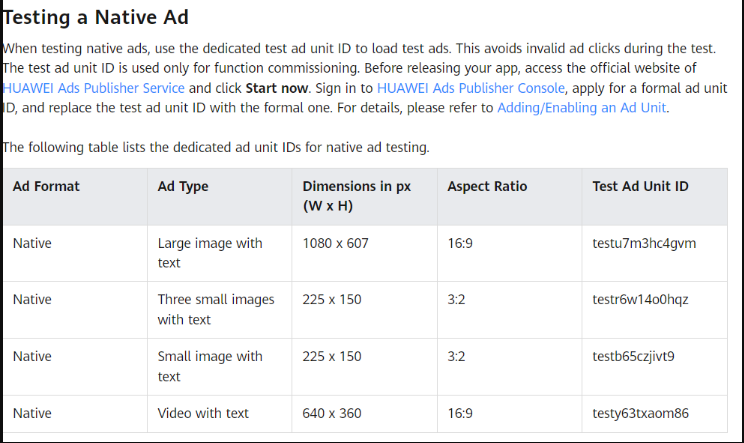Click the Ad Format column header
Viewport: 744px width, 443px height.
coord(46,186)
